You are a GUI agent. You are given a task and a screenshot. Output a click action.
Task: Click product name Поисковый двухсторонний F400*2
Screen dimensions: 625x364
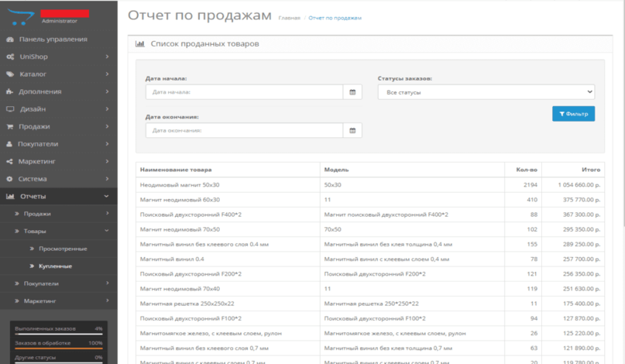(x=191, y=215)
